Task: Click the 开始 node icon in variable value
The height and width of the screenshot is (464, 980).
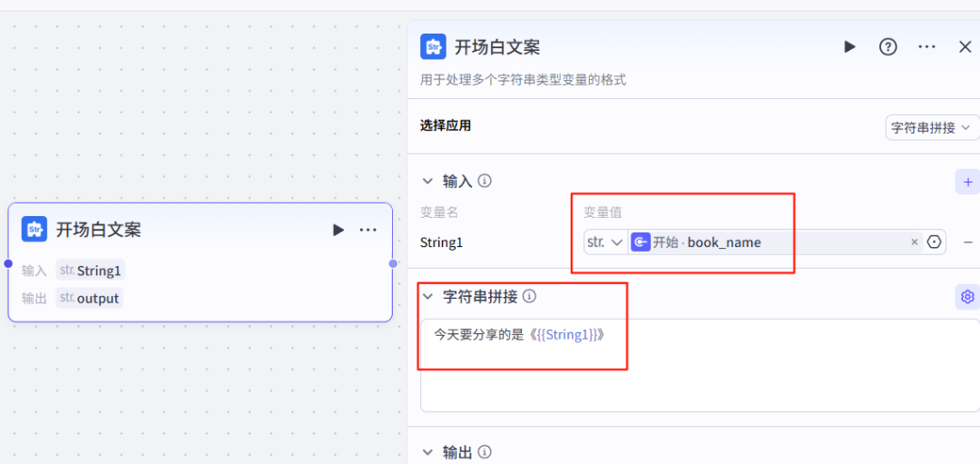Action: point(641,242)
